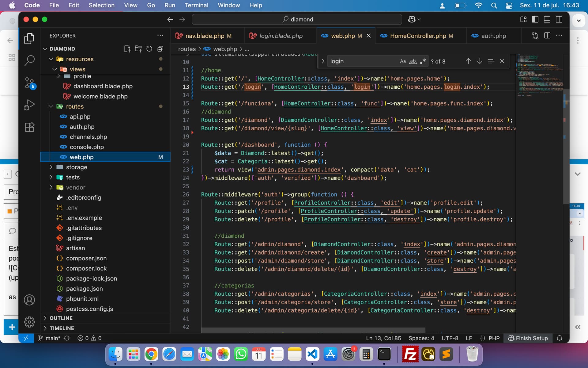Click Spaces: 4 indentation setting
588x368 pixels.
[x=421, y=338]
